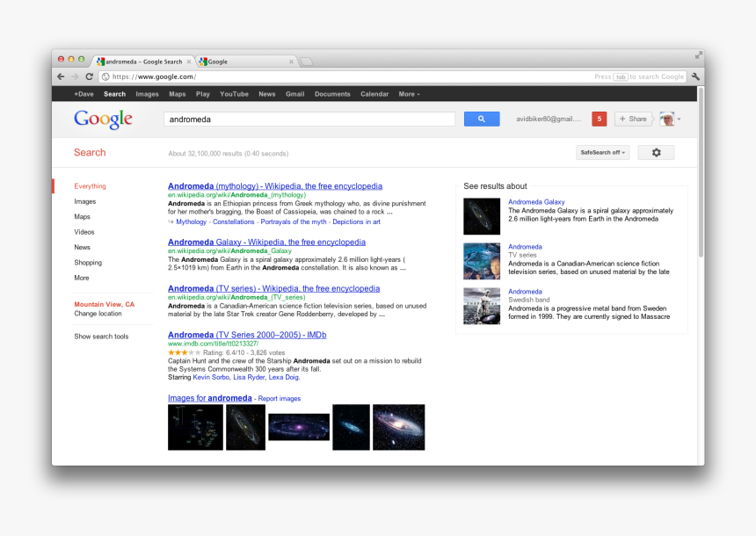Click Lexa Doig link

[283, 378]
